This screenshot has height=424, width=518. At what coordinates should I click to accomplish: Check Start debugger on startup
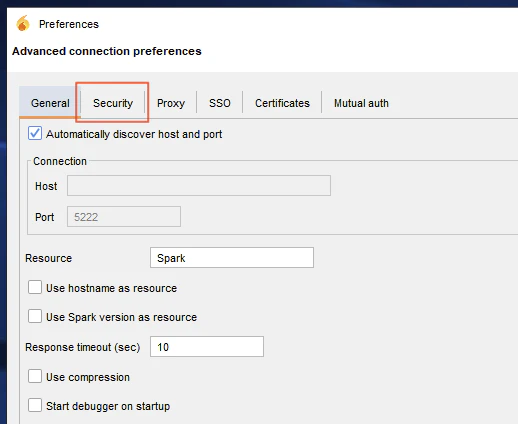pos(35,405)
